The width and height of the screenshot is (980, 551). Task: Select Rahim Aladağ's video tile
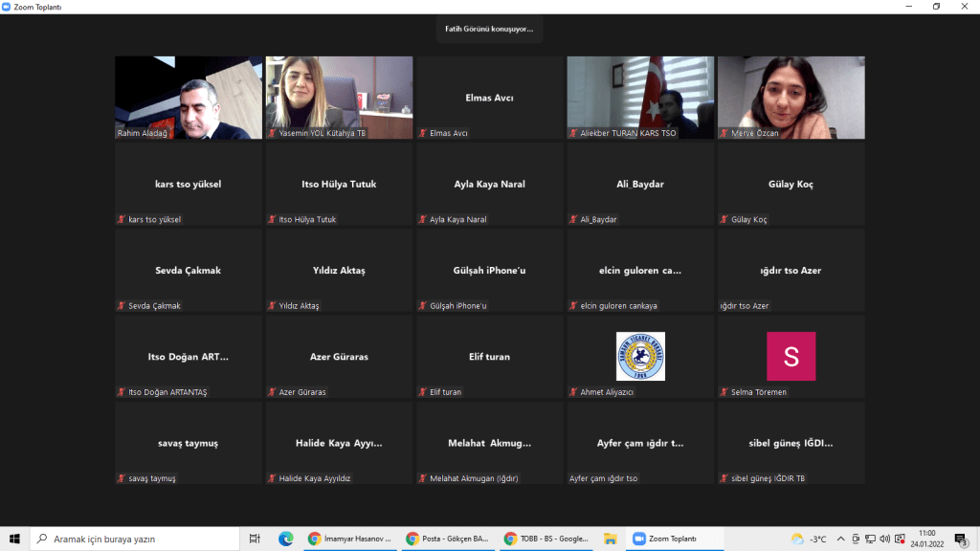tap(189, 97)
